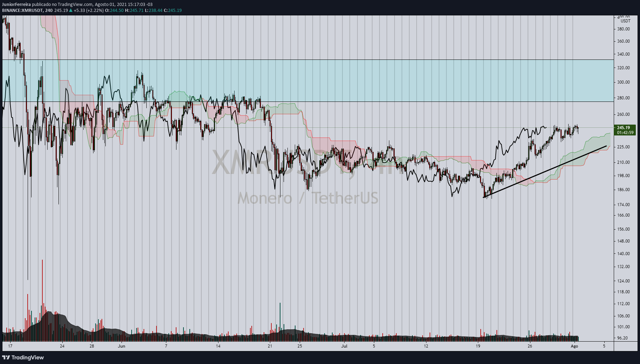The height and width of the screenshot is (364, 640).
Task: Click the 360.00 price axis label
Action: (624, 41)
